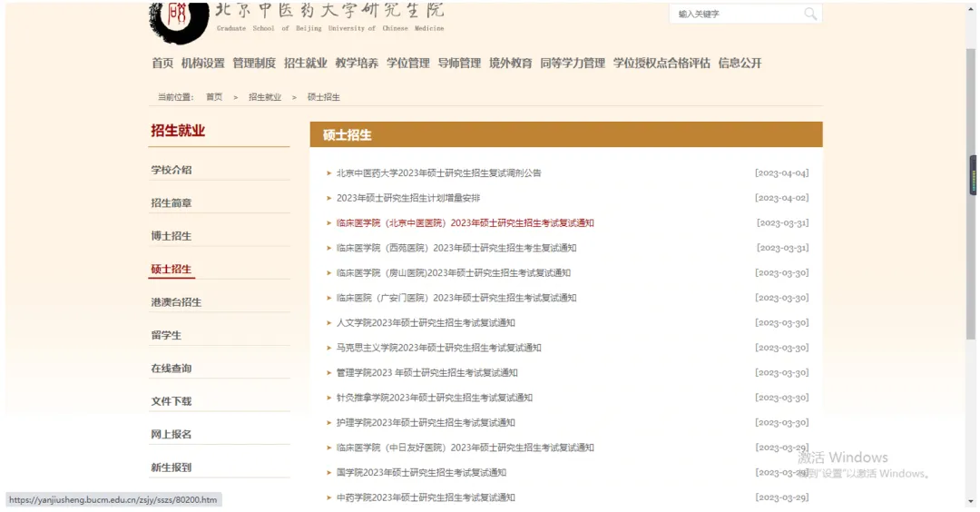Open 国学院 复试通知 link
The height and width of the screenshot is (512, 980).
tap(421, 473)
